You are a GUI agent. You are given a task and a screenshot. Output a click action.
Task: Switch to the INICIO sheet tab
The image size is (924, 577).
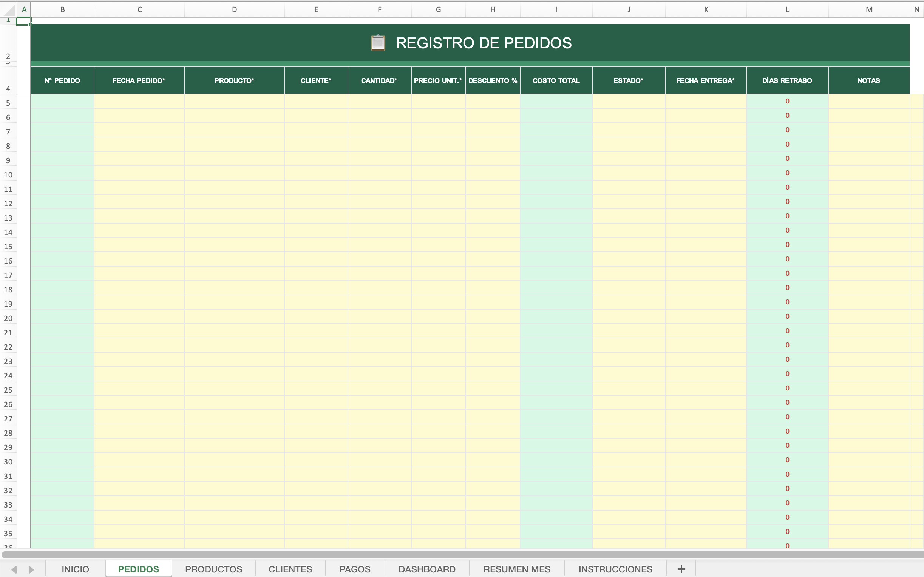tap(75, 569)
